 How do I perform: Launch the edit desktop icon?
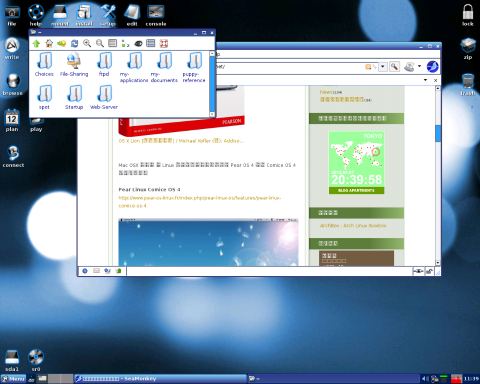[x=132, y=15]
